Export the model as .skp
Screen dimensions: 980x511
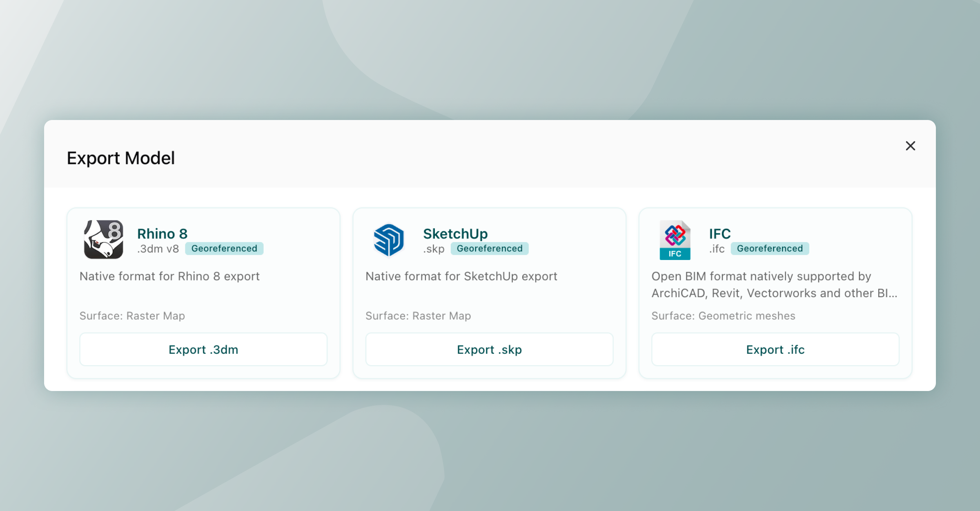coord(489,349)
